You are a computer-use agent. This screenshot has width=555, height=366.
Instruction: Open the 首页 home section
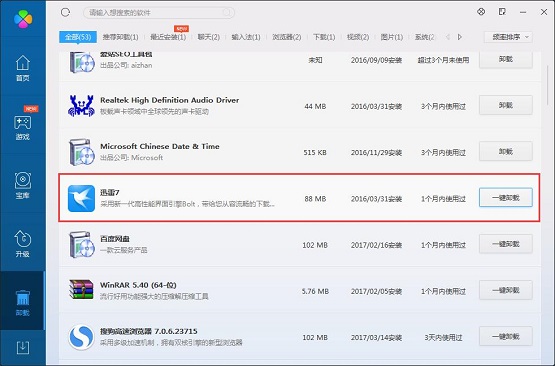click(23, 68)
